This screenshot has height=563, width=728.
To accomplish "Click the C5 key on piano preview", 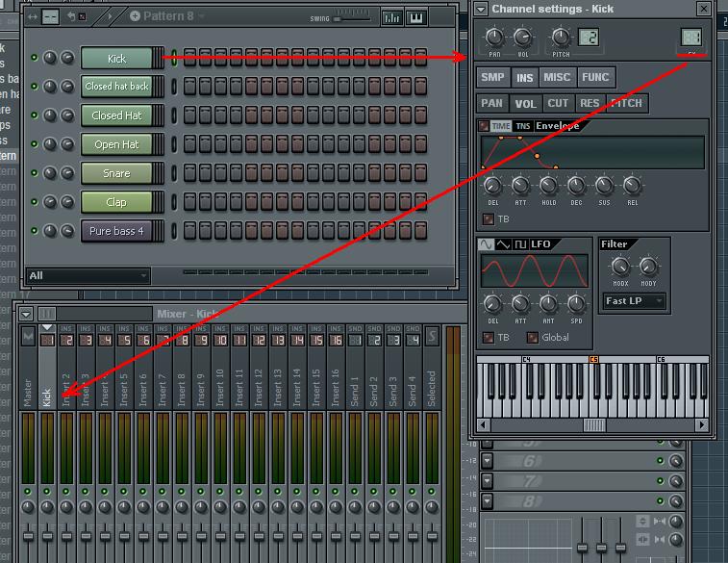I will pyautogui.click(x=593, y=393).
